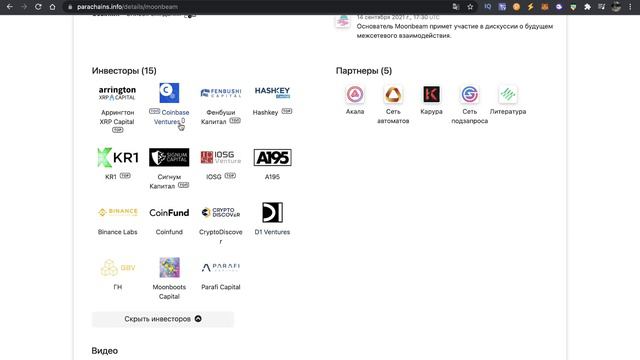Open the Литература partner name link
This screenshot has width=640, height=360.
click(x=508, y=111)
